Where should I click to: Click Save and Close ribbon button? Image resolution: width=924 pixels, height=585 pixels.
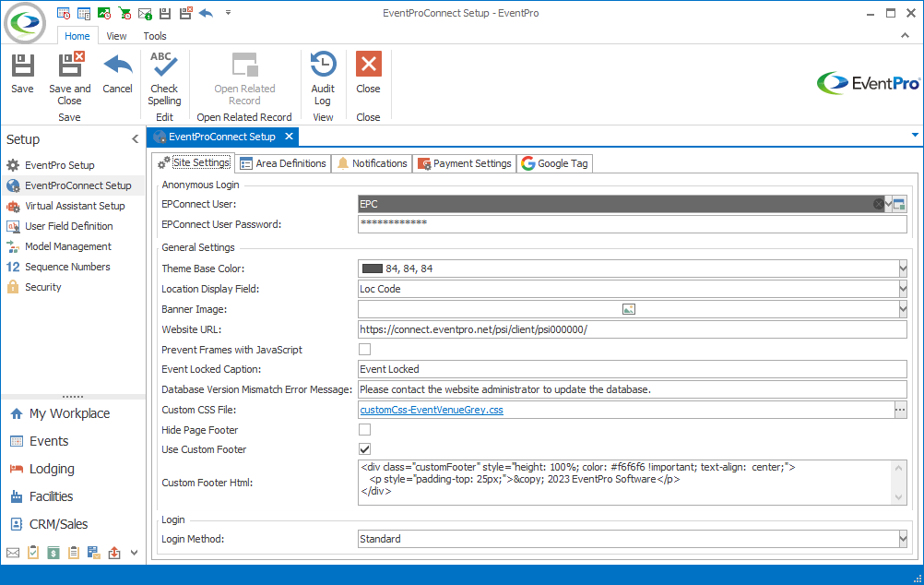[69, 79]
